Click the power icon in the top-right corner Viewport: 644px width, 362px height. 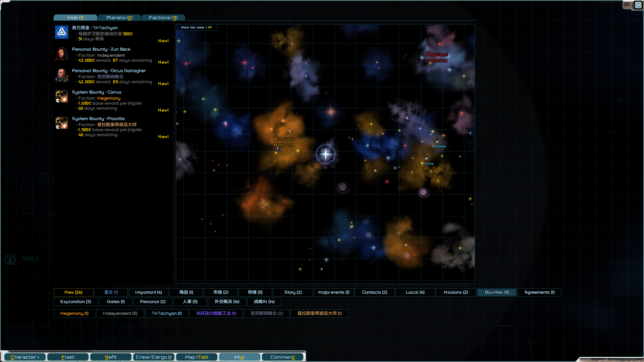[638, 5]
